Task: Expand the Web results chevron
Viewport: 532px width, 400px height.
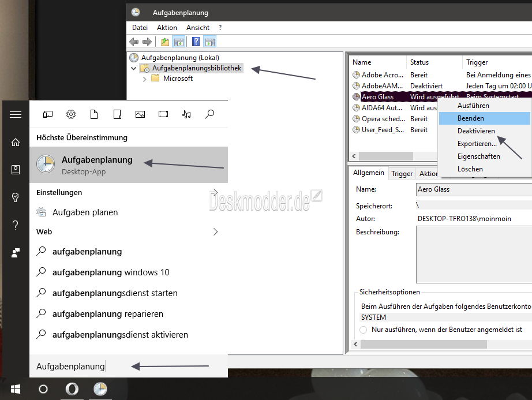Action: click(x=215, y=231)
